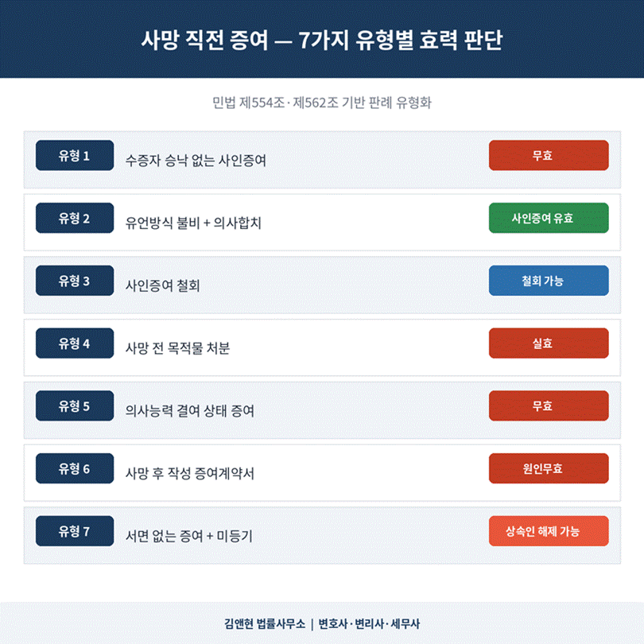Click the red 무효 tag for 유형 1
This screenshot has height=644, width=644.
point(549,155)
